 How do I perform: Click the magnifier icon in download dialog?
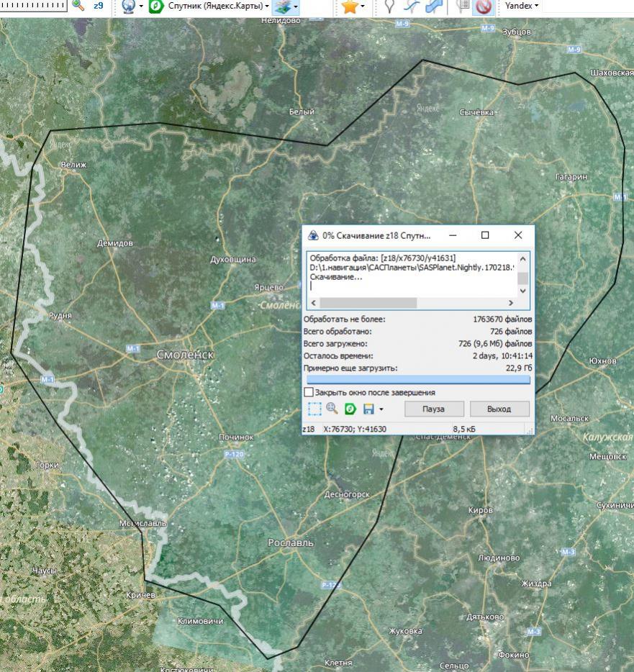click(332, 409)
